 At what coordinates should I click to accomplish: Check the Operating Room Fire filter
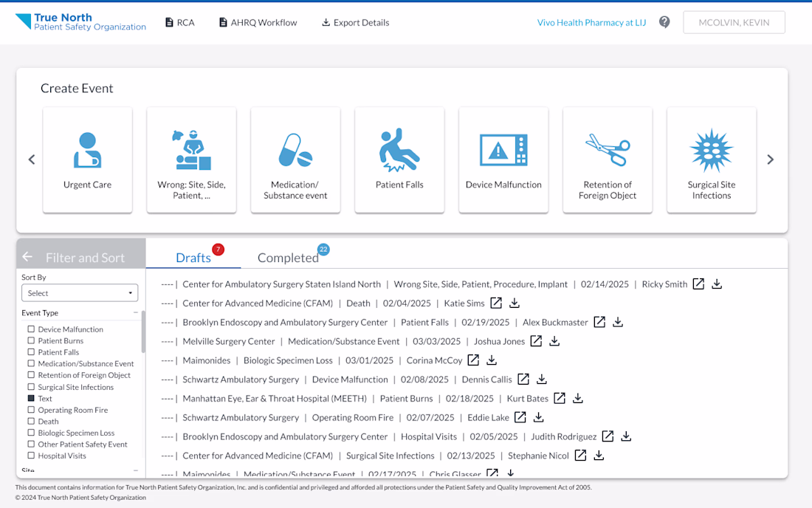(31, 410)
